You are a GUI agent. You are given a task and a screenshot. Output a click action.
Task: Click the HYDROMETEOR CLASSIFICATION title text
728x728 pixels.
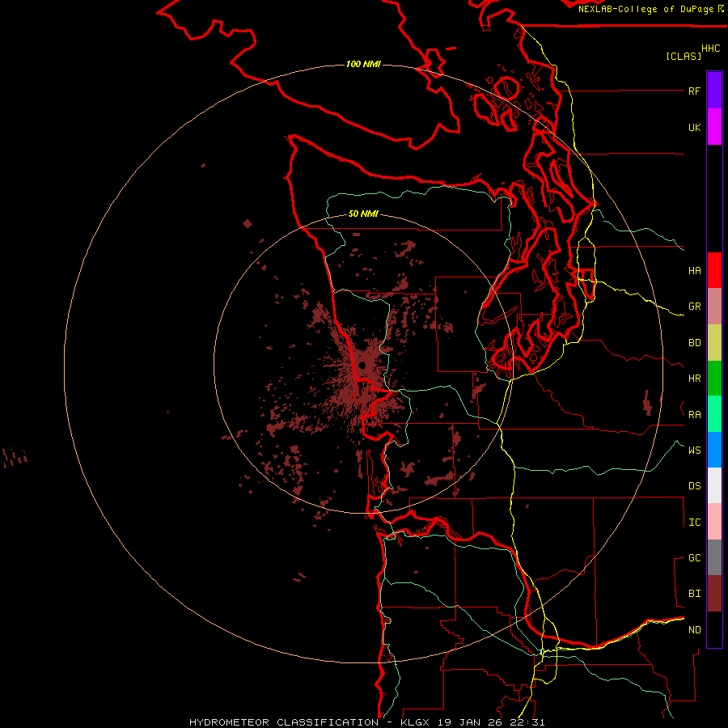(x=284, y=722)
